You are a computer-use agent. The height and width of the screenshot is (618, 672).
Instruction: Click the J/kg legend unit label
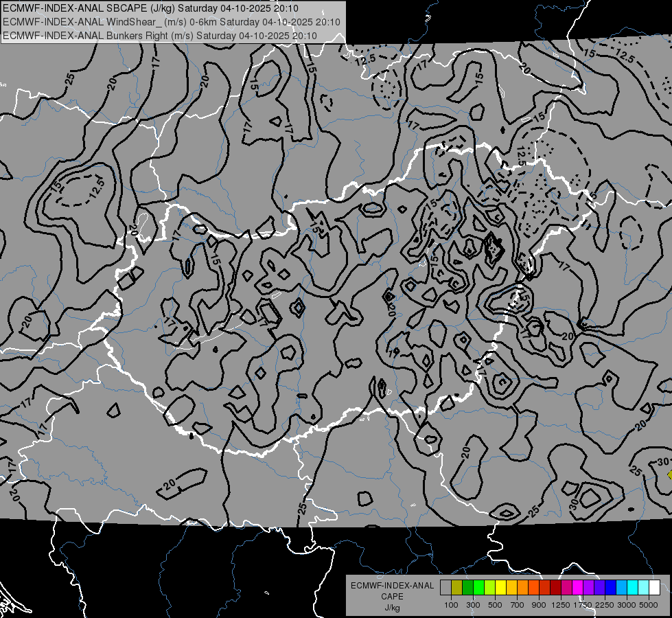tap(393, 608)
